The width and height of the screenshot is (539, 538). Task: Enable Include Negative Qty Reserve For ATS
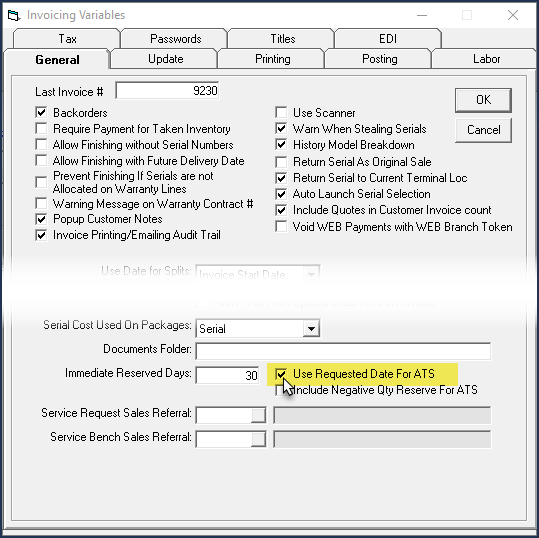pos(279,390)
